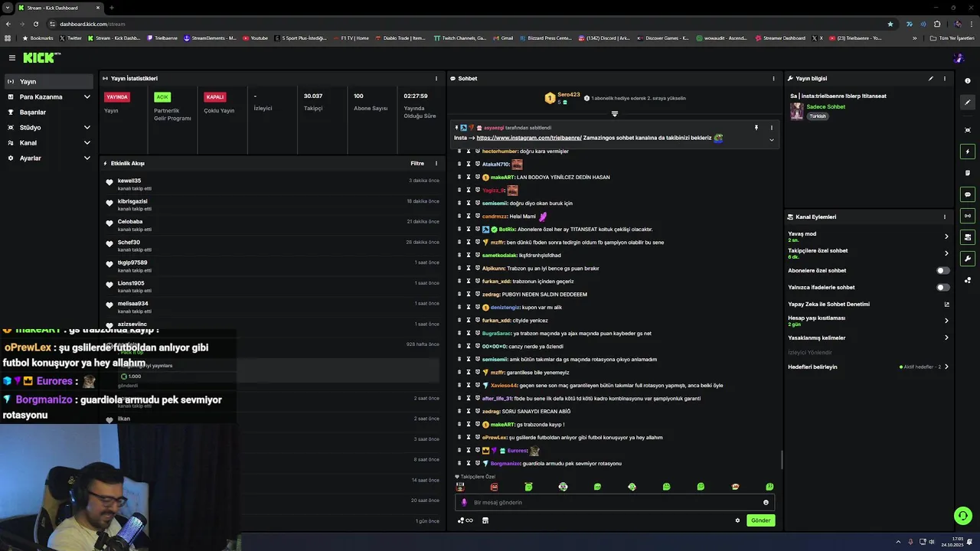Screen dimensions: 980x551
Task: Open StreamElements bookmark
Action: click(x=211, y=37)
